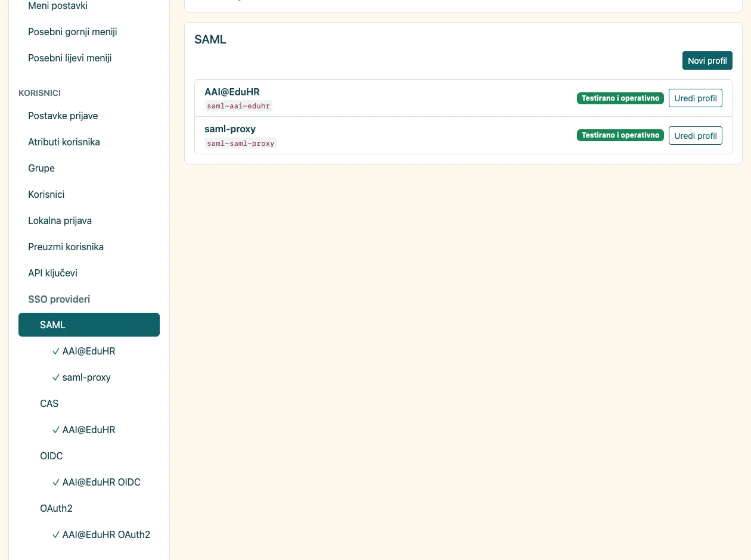Click Testirano i operativno badge for saml-proxy
Screen dimensions: 751x560
tap(620, 136)
